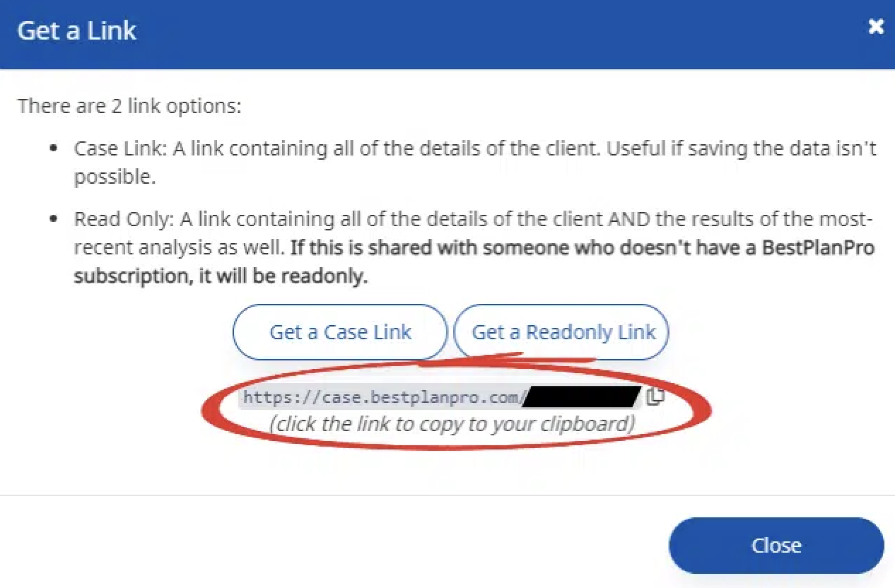Click the italic clipboard hint text

pos(452,423)
